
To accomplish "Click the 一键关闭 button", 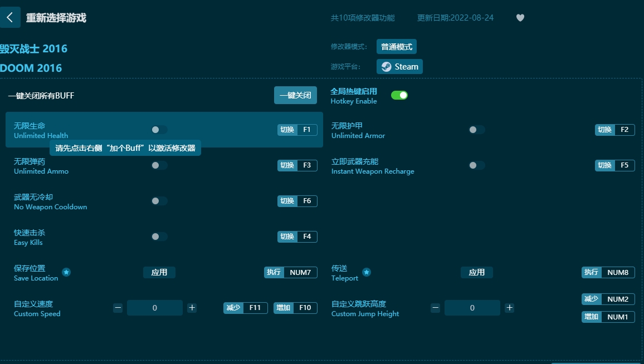I will point(295,95).
